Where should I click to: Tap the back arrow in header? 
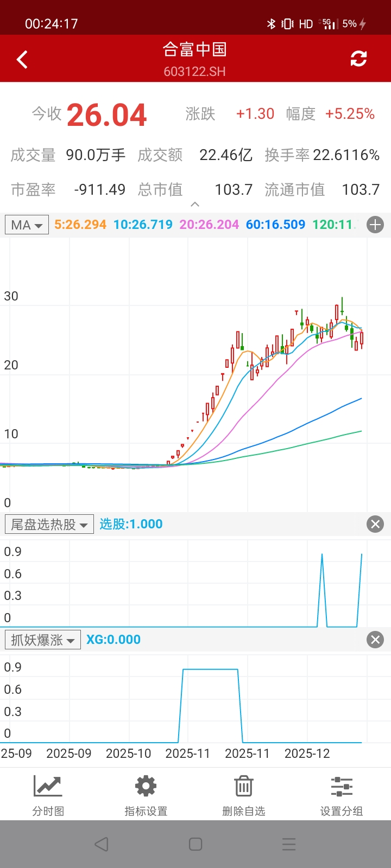point(22,59)
